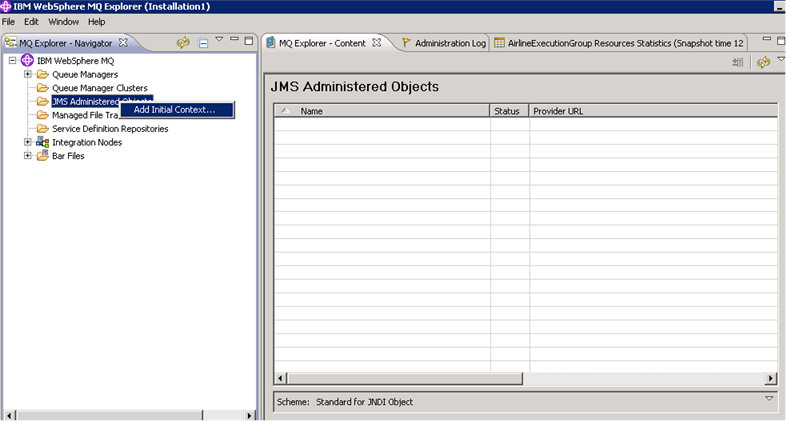Open the Edit menu

(x=31, y=22)
